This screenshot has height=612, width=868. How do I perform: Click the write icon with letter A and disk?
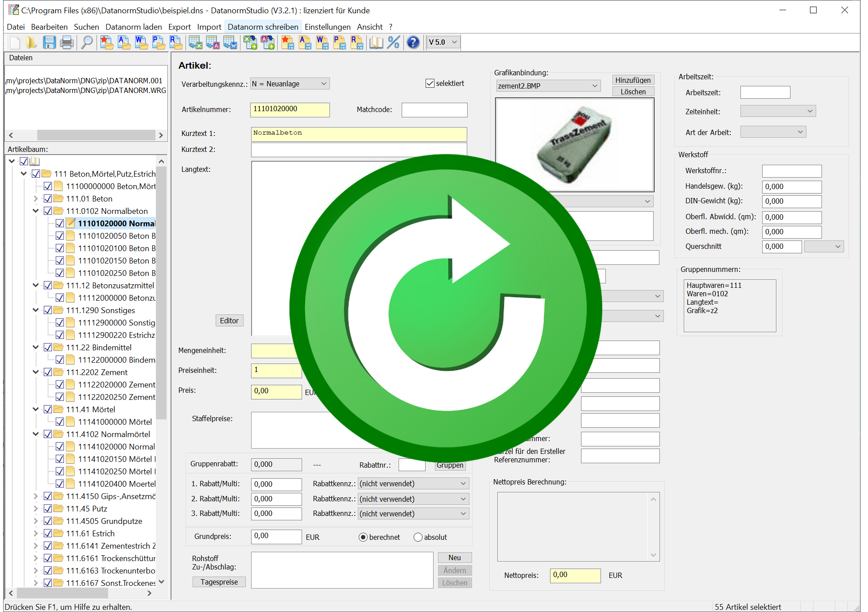(305, 43)
